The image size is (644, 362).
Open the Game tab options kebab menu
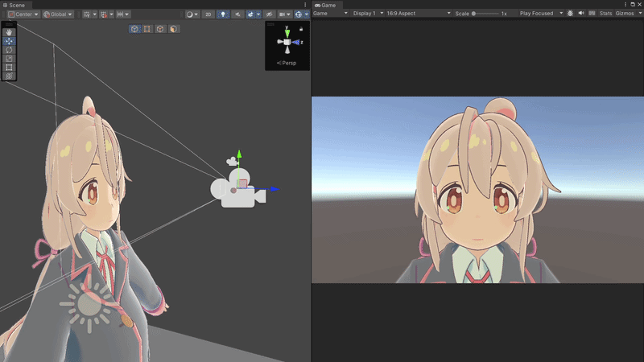coord(625,5)
